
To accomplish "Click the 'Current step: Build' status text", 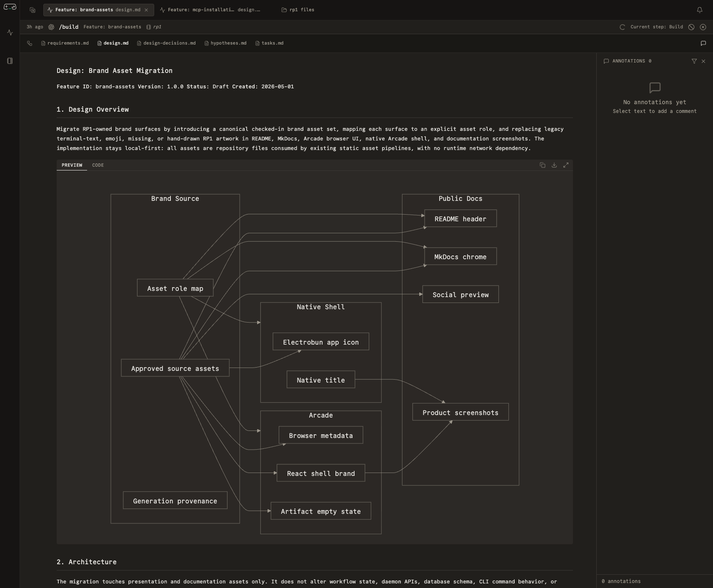I will (x=657, y=27).
